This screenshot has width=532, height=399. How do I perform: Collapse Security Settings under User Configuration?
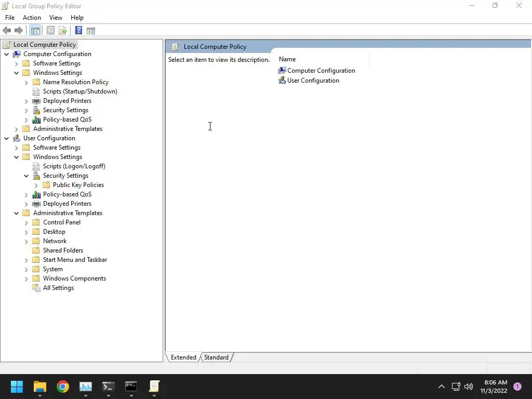[x=26, y=176]
